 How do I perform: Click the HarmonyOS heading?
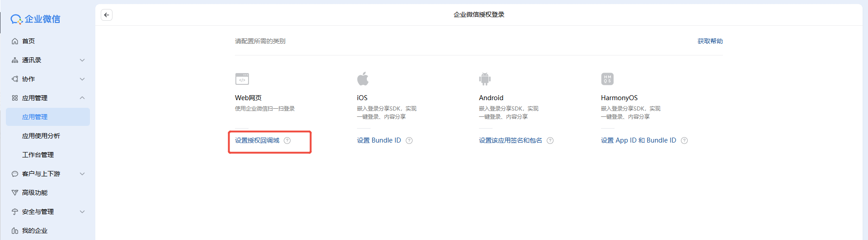point(619,98)
